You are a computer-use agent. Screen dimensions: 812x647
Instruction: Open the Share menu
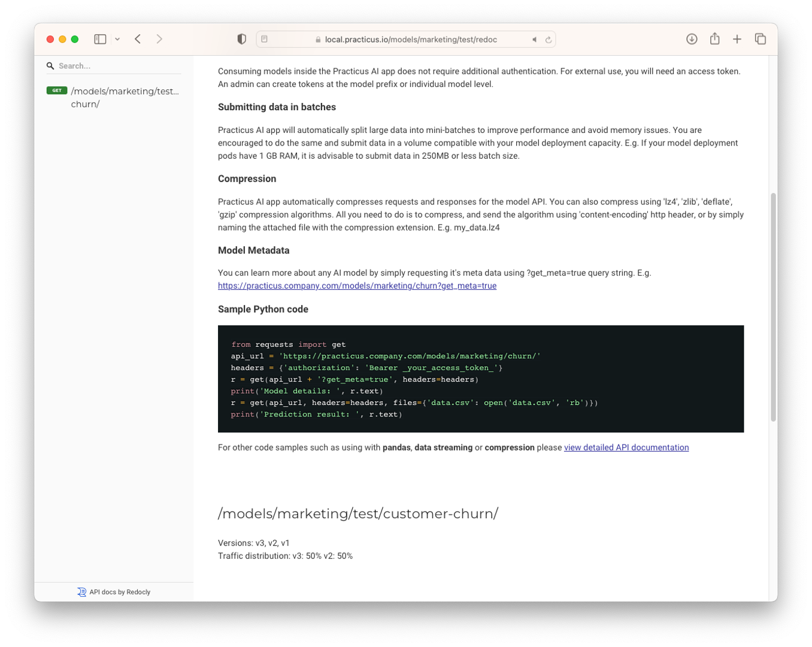point(714,39)
